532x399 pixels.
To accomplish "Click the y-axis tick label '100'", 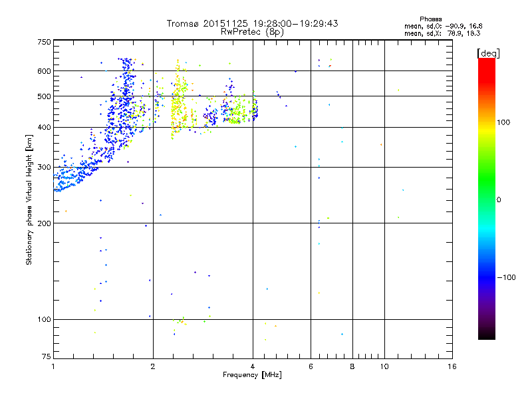I will click(44, 320).
